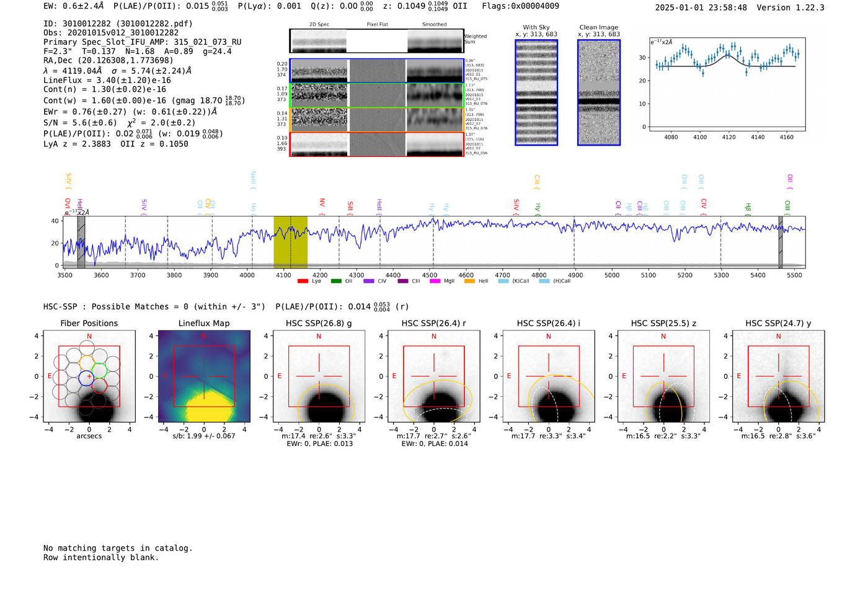Click the magenta MgII legend swatch
Image resolution: width=868 pixels, height=591 pixels.
point(435,281)
